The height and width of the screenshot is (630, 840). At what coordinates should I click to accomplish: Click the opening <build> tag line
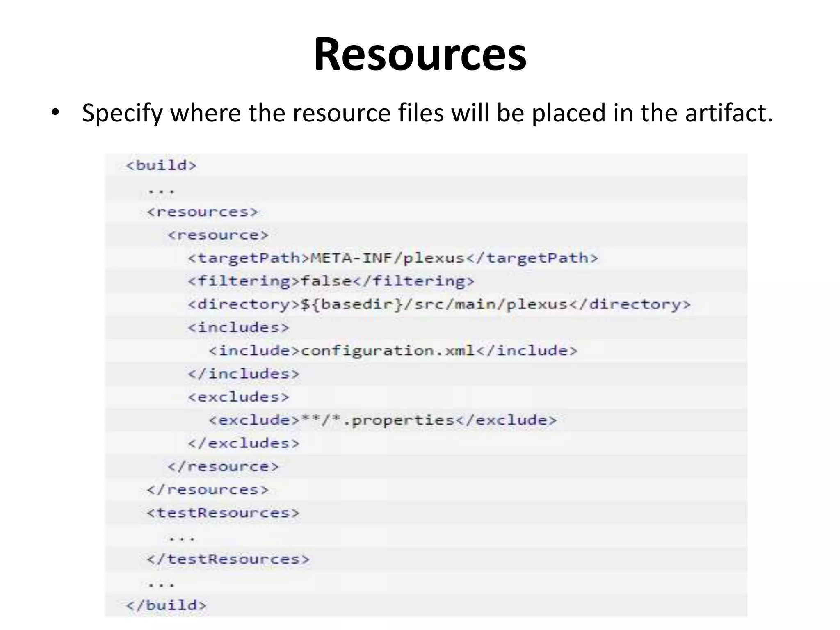[162, 165]
